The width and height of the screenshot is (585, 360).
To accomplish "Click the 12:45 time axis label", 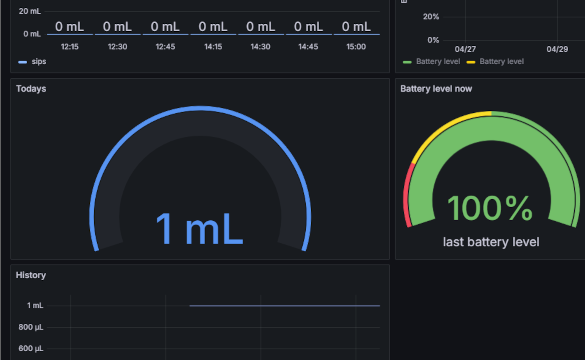I will coord(165,47).
